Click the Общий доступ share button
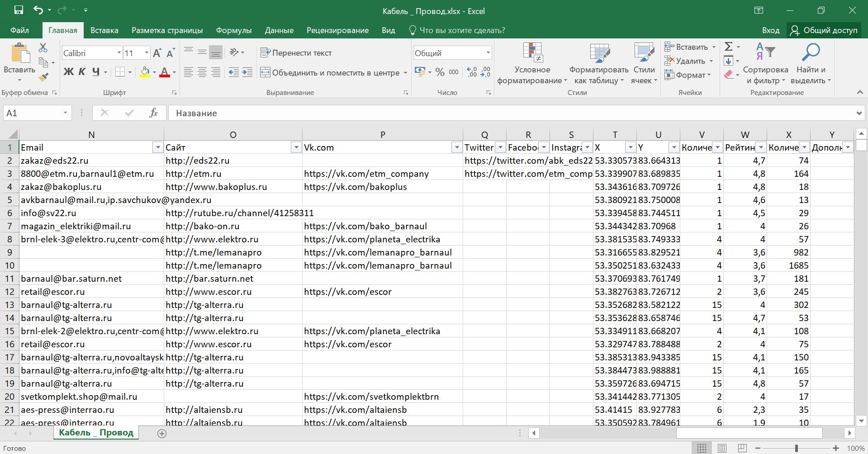Viewport: 868px width, 454px height. 824,30
